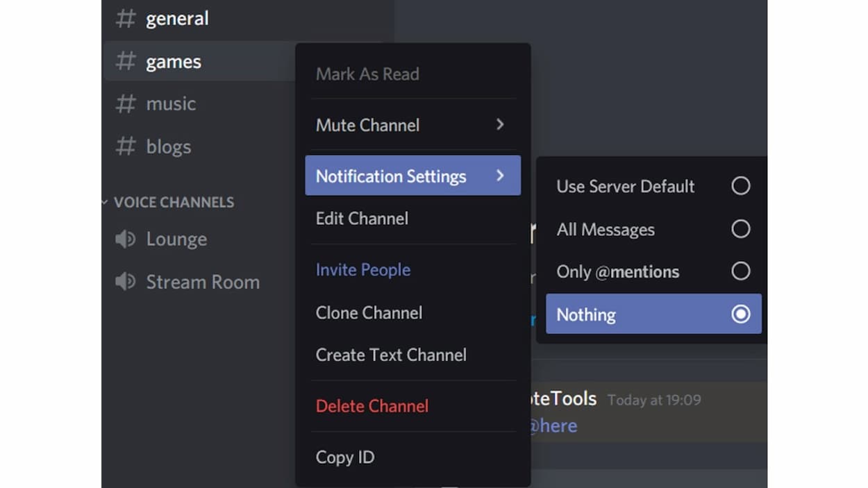
Task: Click the @here mention in chat
Action: click(553, 426)
